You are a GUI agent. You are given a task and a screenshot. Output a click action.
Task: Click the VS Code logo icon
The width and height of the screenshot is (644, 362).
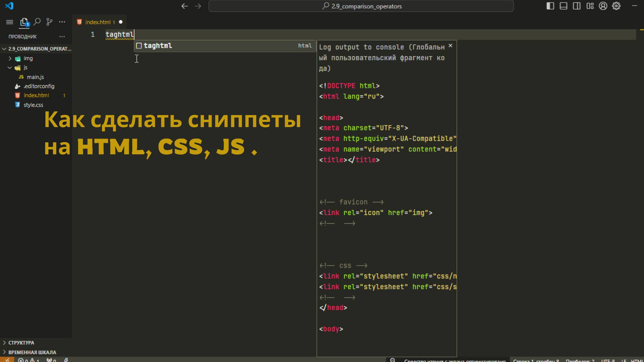pyautogui.click(x=9, y=6)
